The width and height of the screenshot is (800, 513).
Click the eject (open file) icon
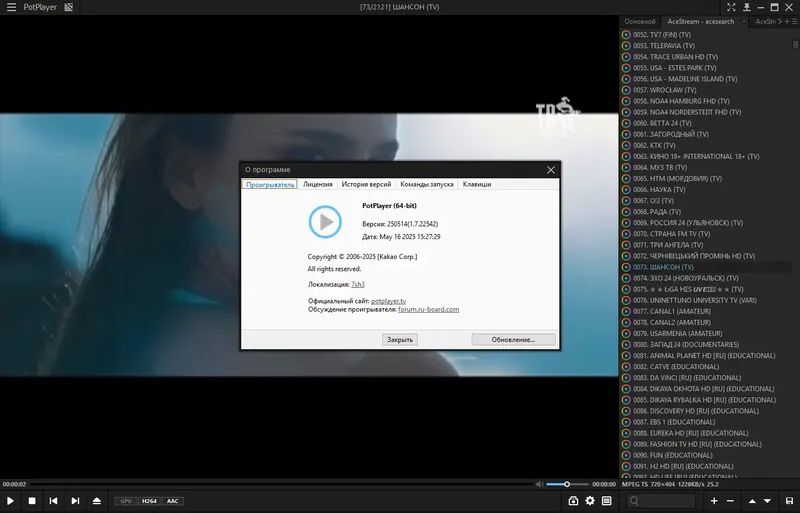pos(97,501)
